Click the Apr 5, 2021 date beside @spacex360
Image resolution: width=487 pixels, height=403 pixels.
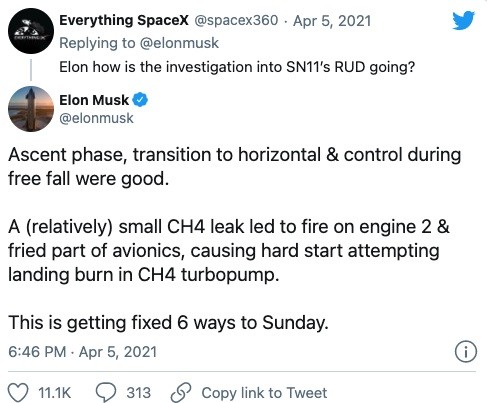[x=332, y=21]
